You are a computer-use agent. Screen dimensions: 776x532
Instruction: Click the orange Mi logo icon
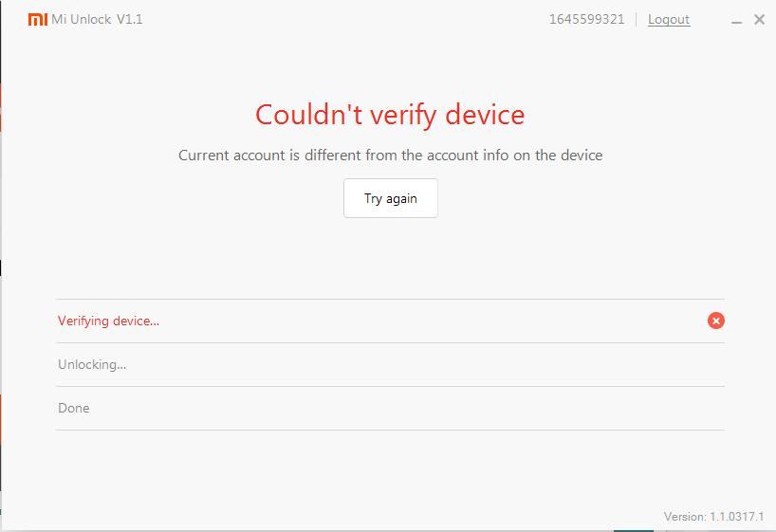tap(37, 20)
